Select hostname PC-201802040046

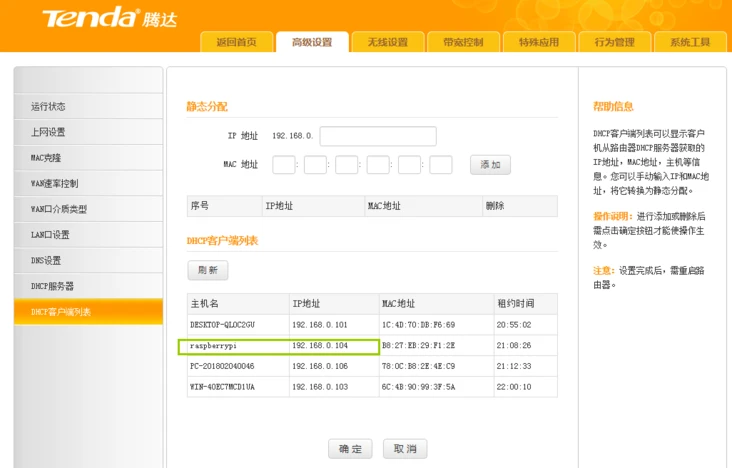pyautogui.click(x=222, y=366)
